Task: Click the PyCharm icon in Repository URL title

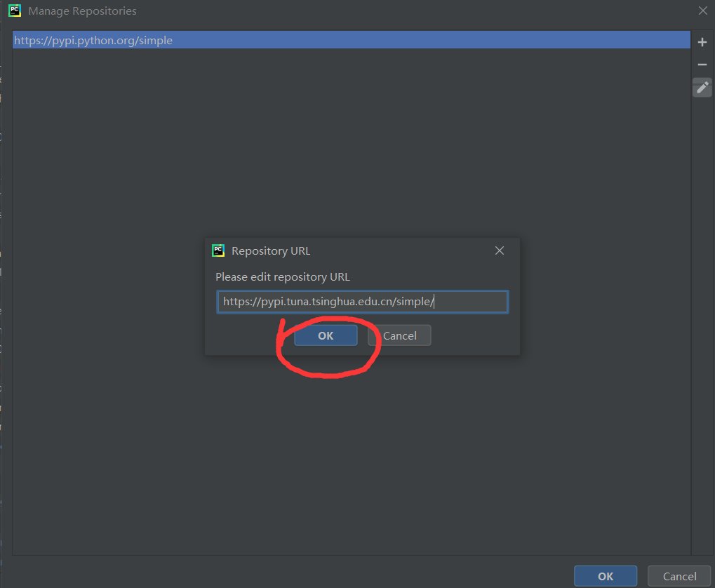Action: pyautogui.click(x=218, y=250)
